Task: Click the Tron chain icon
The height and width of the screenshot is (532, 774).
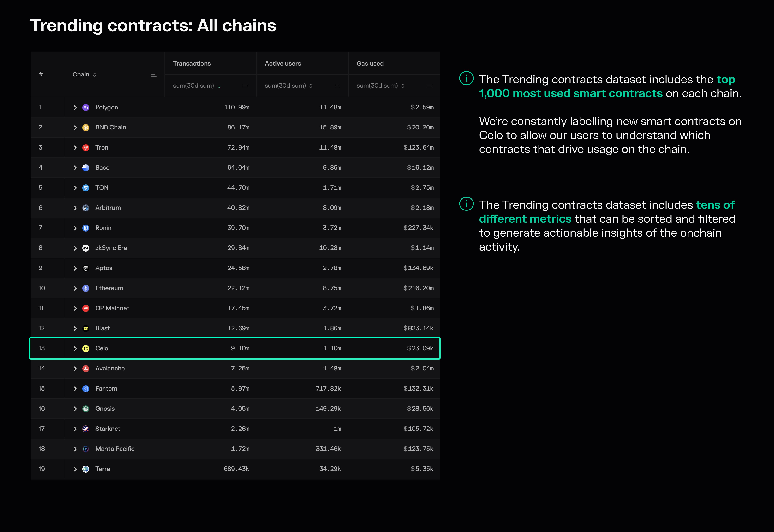Action: [x=86, y=147]
